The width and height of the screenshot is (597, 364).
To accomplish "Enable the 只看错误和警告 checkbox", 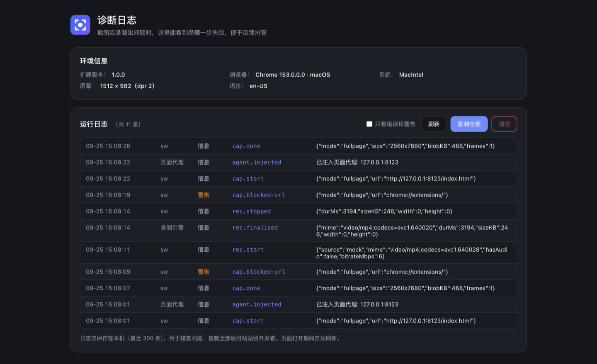I will [x=369, y=124].
